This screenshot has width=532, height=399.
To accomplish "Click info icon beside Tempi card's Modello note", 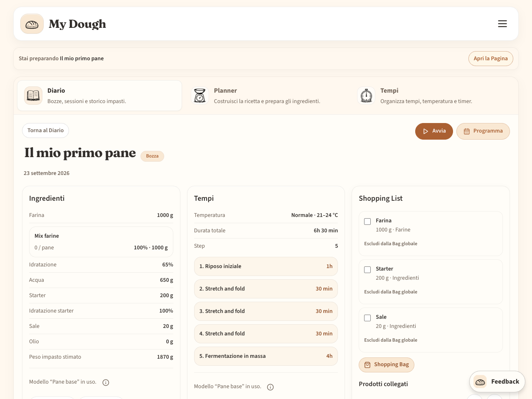I will pyautogui.click(x=270, y=387).
